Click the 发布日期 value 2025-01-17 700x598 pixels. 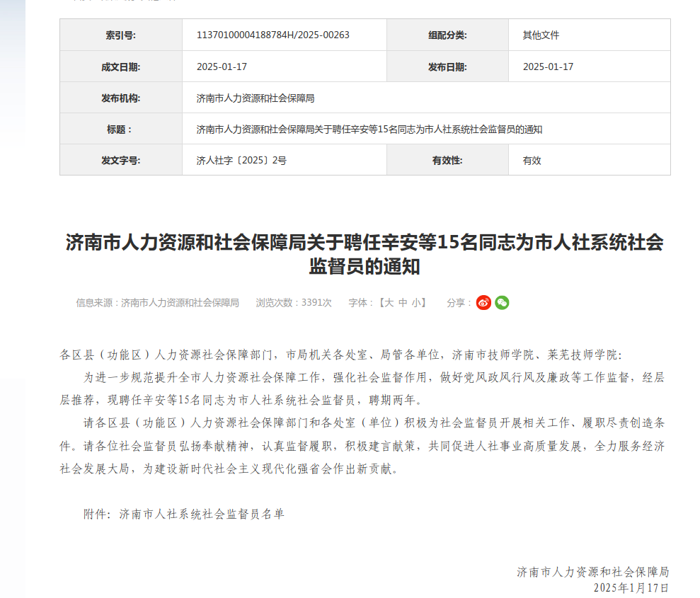click(548, 67)
